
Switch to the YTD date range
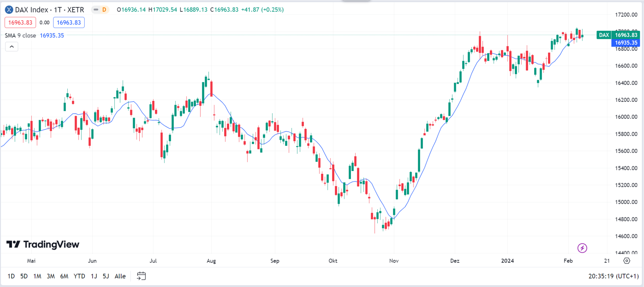(x=79, y=276)
